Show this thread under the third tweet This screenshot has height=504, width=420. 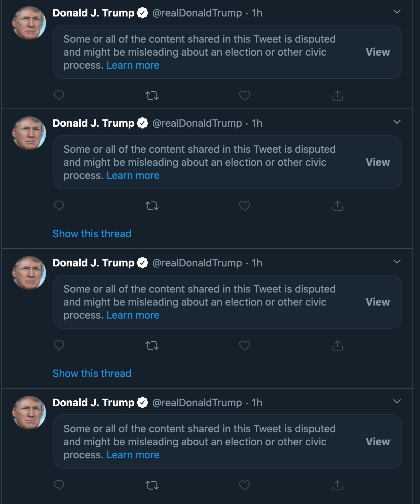(92, 374)
